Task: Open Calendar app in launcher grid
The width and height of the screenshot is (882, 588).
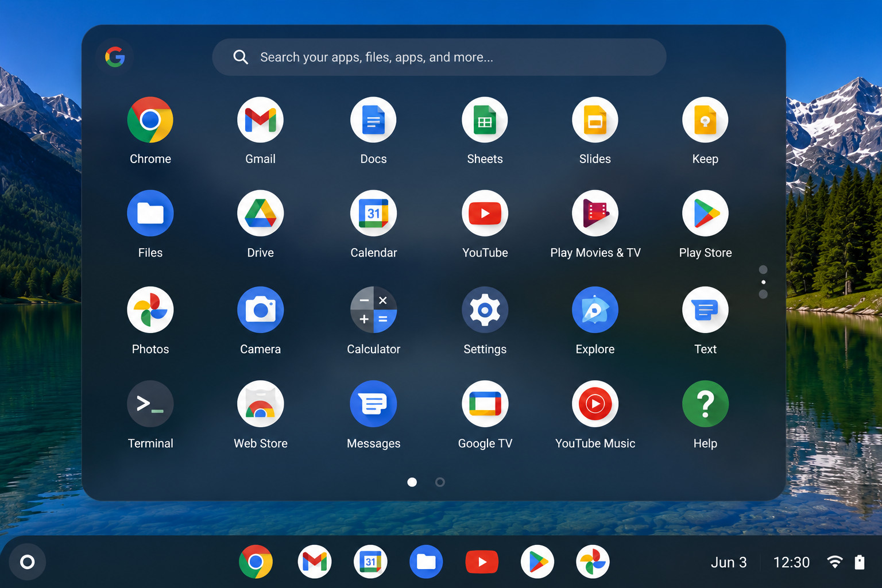Action: coord(373,213)
